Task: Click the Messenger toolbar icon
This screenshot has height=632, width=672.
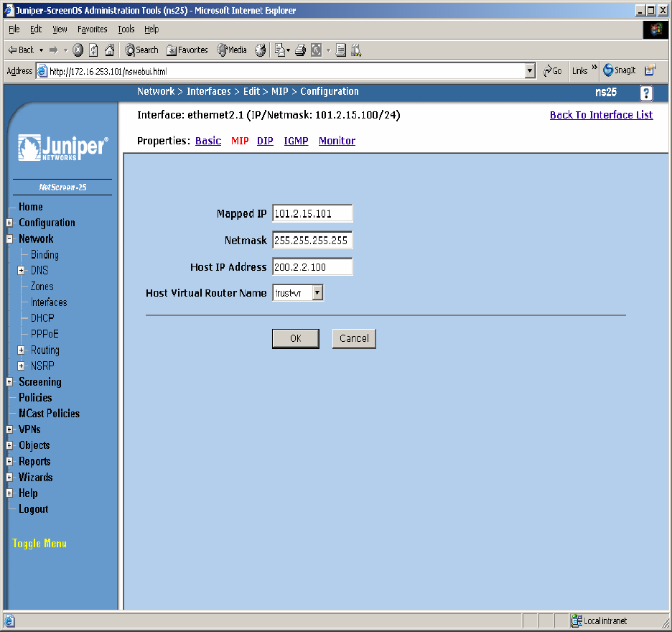Action: tap(356, 50)
